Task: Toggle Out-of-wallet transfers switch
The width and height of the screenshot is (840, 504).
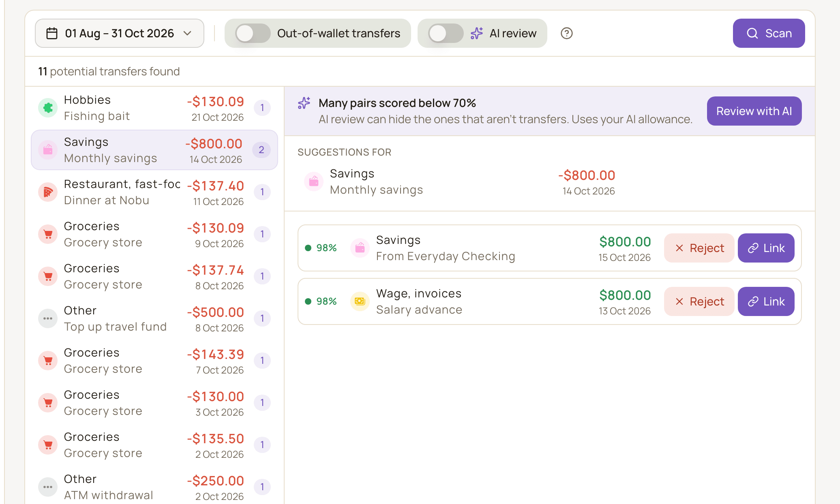Action: [x=253, y=33]
